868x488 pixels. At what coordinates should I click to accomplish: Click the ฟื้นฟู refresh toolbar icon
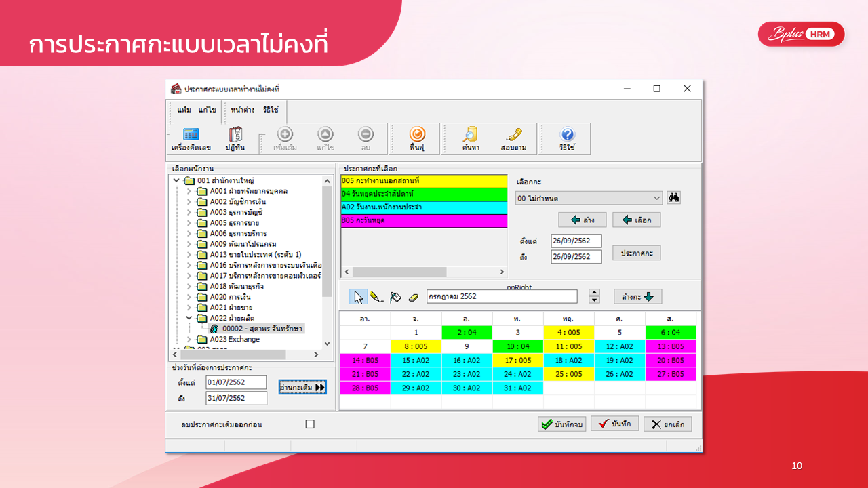coord(417,139)
